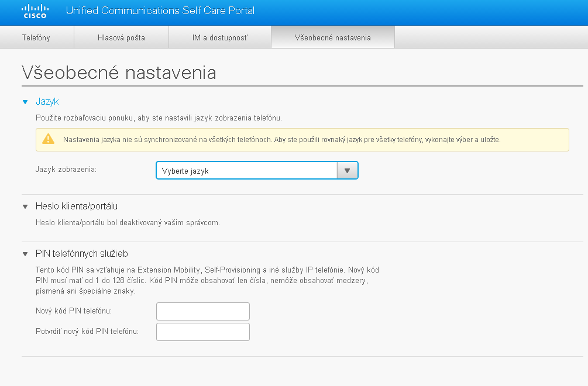This screenshot has height=386, width=588.
Task: Collapse the PIN telefónnych služieb section triangle
Action: [25, 254]
